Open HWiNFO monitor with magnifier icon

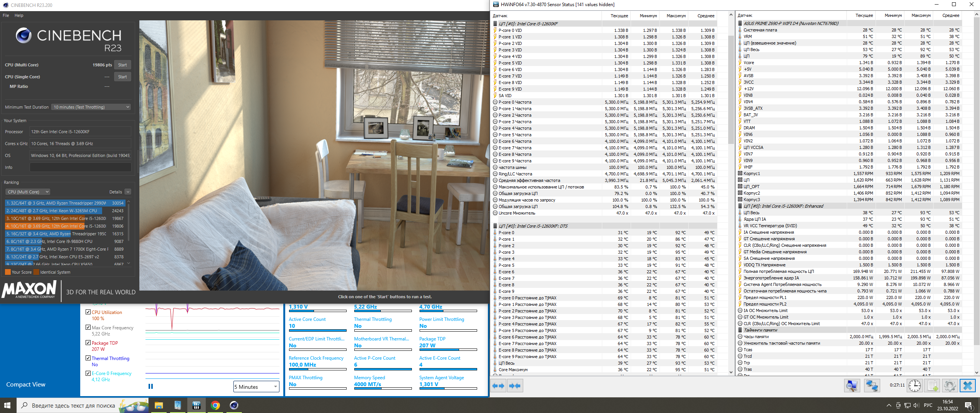click(x=852, y=386)
